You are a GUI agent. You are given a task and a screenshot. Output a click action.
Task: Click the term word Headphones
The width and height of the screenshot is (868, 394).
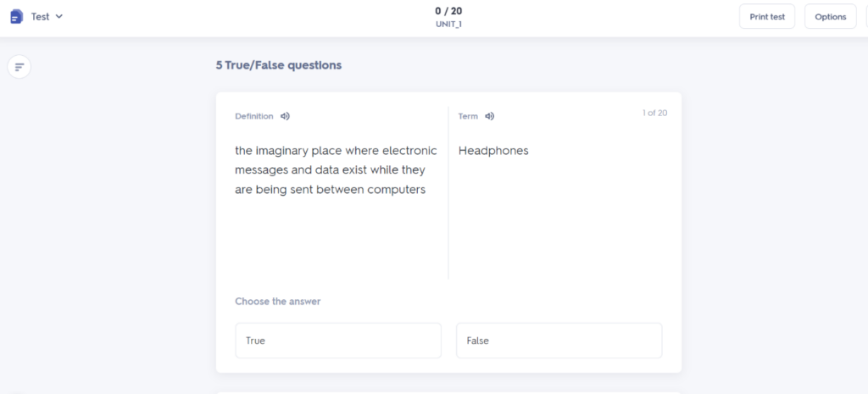(493, 151)
